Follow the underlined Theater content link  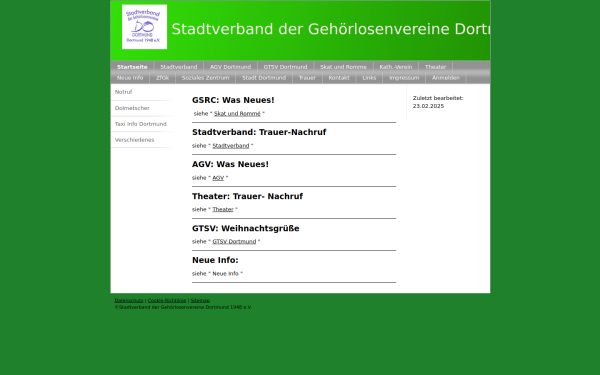(x=223, y=210)
